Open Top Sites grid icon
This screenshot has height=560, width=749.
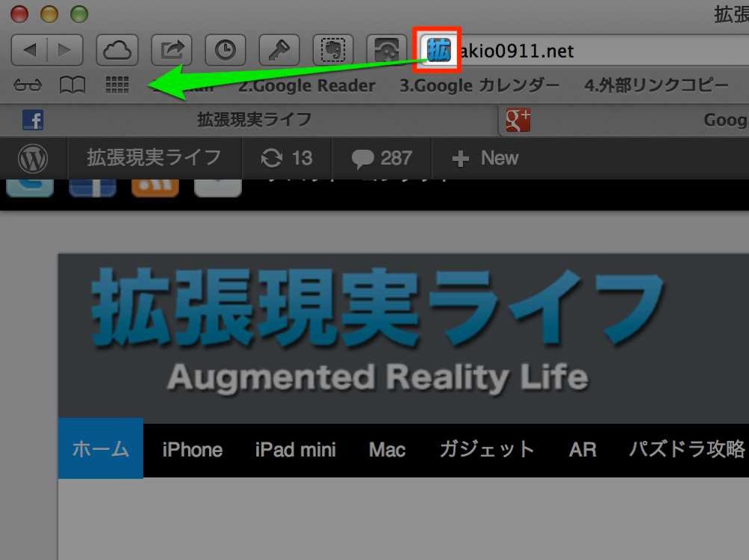117,85
